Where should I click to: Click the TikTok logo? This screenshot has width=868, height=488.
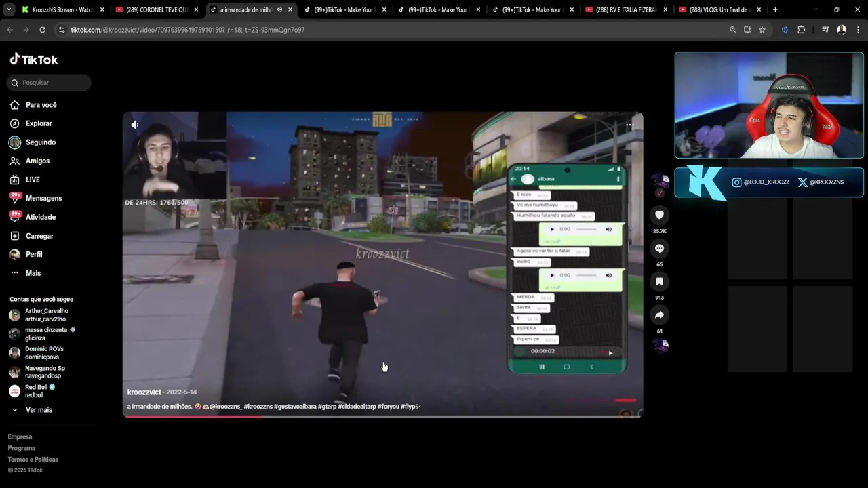[x=34, y=60]
